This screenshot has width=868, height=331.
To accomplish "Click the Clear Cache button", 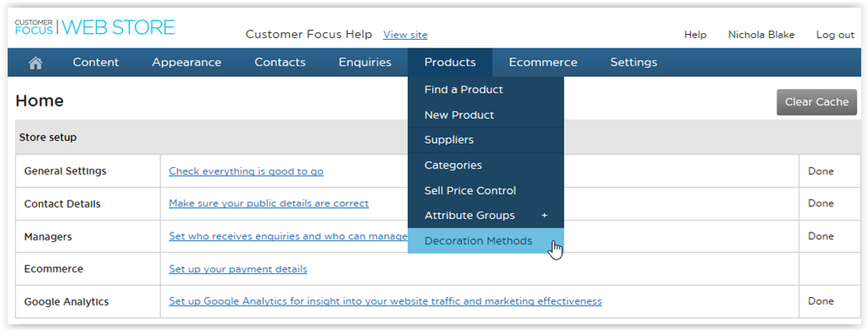I will (816, 102).
